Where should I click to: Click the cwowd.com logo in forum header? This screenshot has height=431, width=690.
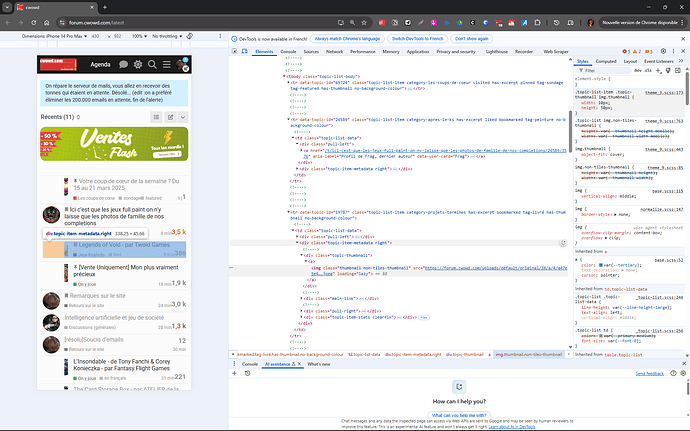point(58,64)
